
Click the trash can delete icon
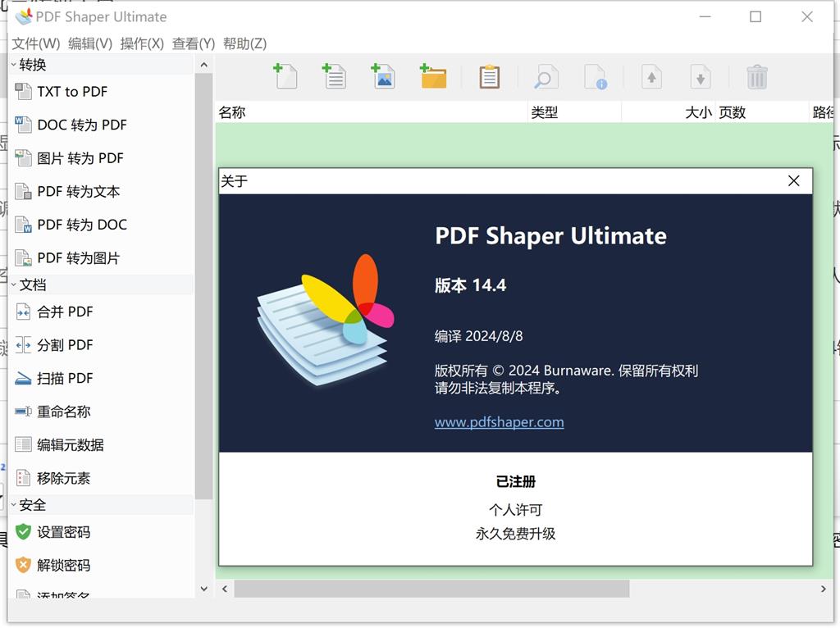point(757,77)
